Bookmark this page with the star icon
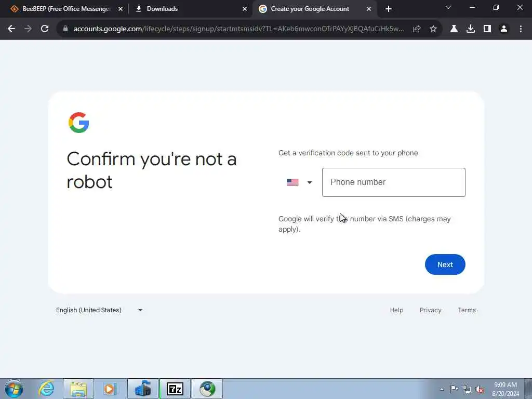Image resolution: width=532 pixels, height=399 pixels. pyautogui.click(x=433, y=29)
